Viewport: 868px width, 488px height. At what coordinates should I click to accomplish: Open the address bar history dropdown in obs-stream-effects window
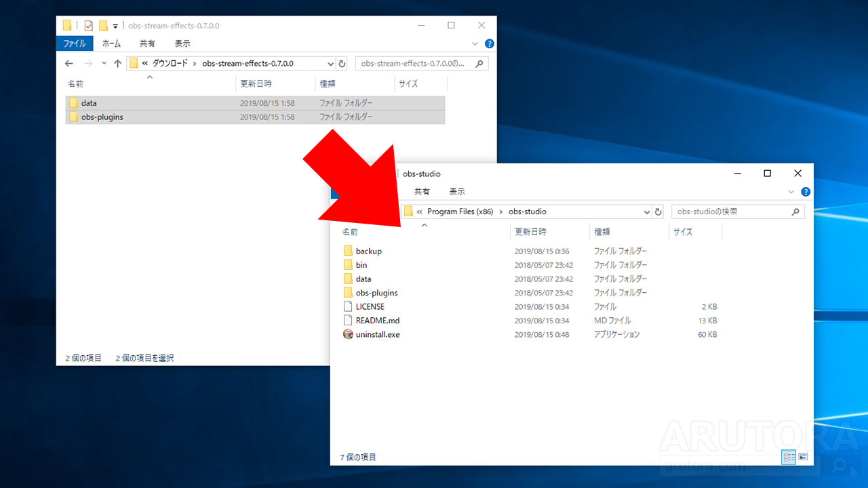[x=330, y=64]
